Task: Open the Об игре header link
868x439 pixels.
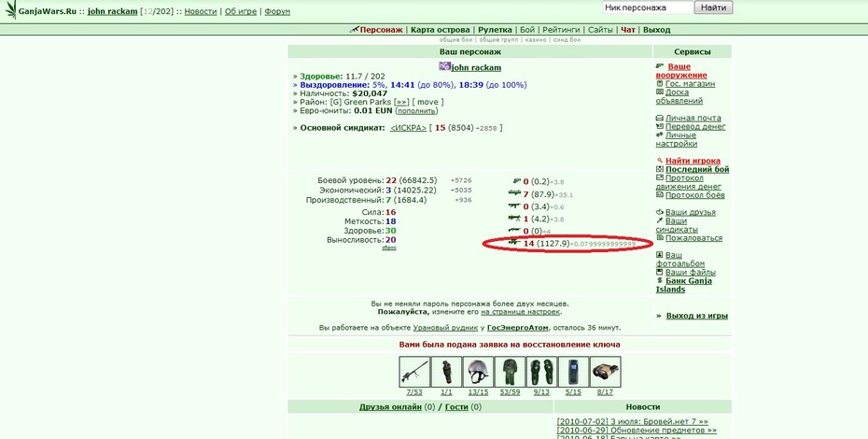Action: [240, 11]
